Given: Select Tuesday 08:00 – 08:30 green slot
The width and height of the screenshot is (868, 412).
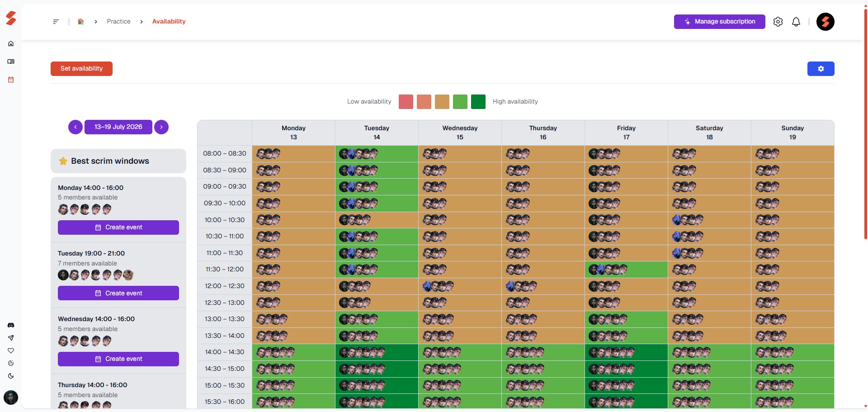Looking at the screenshot, I should [377, 154].
